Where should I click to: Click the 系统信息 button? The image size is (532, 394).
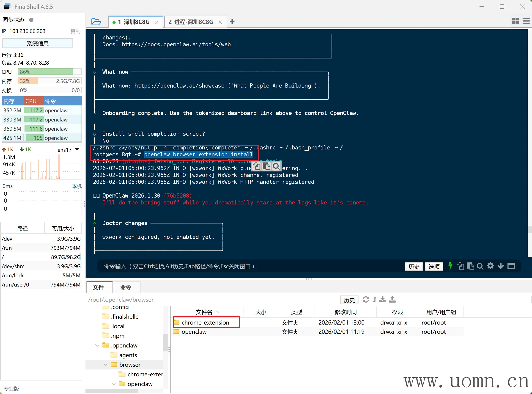point(38,43)
